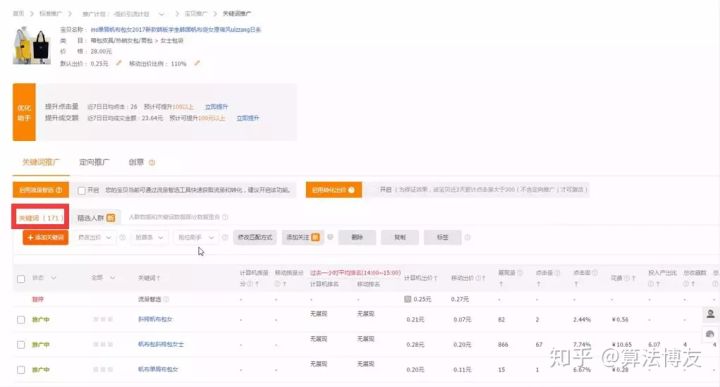Click the small icon before 0.25元 in 流量智选 row
The image size is (720, 387).
pos(407,299)
